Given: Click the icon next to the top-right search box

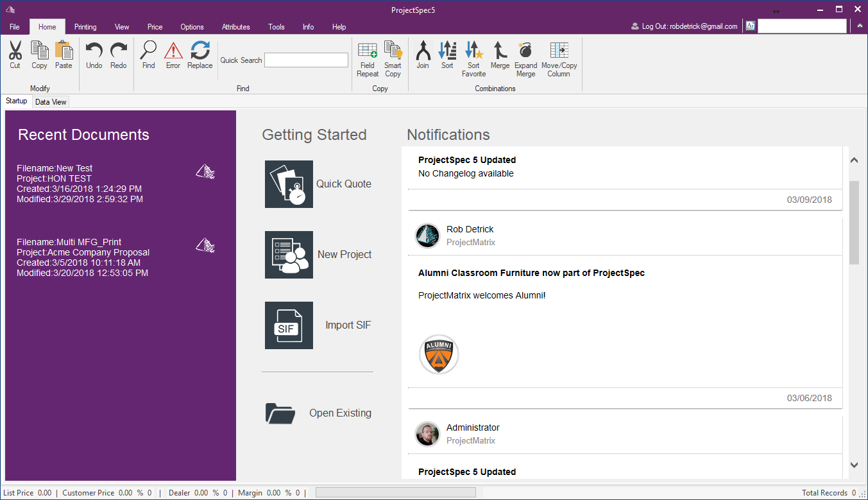Looking at the screenshot, I should [750, 26].
